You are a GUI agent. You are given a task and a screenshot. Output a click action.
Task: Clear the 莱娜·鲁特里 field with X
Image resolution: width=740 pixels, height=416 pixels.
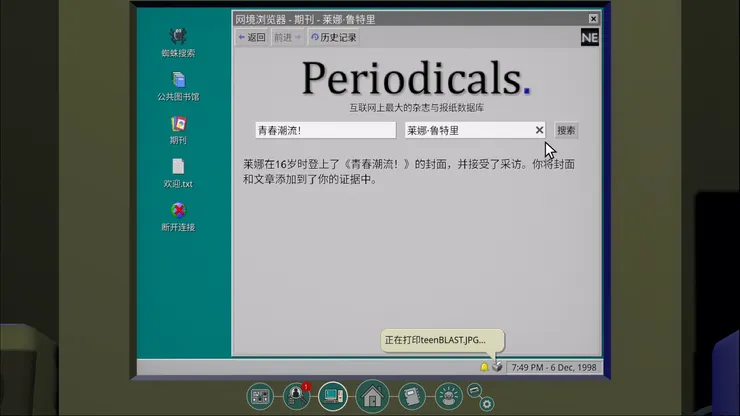pos(539,130)
